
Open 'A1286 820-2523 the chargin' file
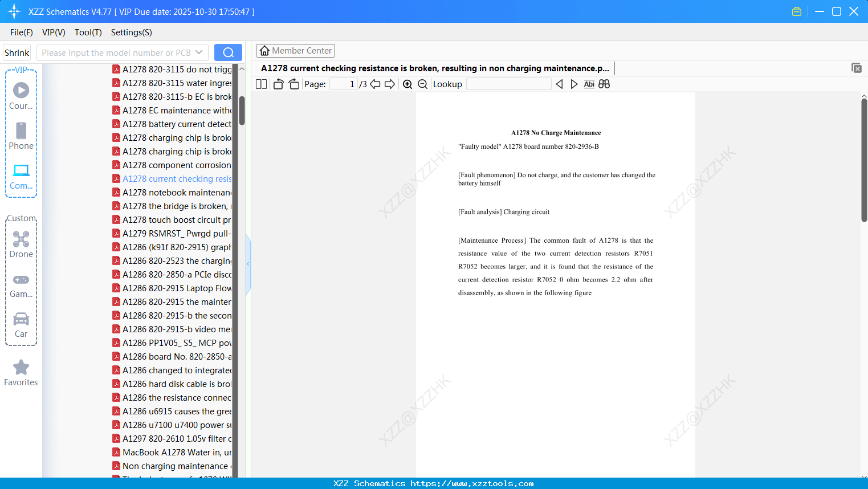[172, 261]
